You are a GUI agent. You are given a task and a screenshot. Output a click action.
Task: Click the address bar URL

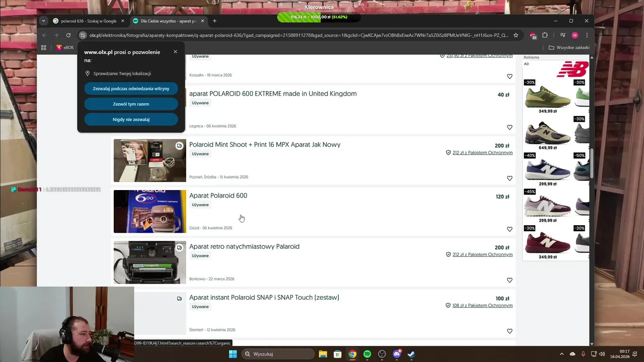tap(299, 35)
